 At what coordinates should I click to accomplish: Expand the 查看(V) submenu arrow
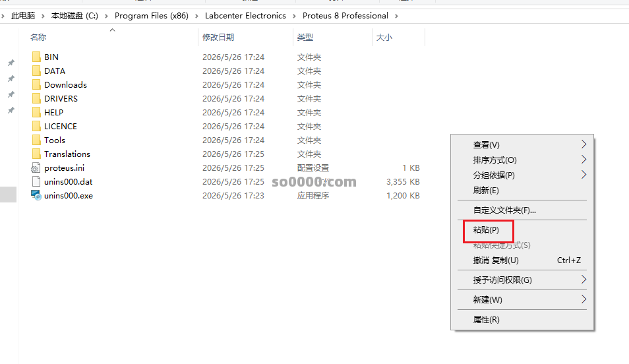(584, 144)
